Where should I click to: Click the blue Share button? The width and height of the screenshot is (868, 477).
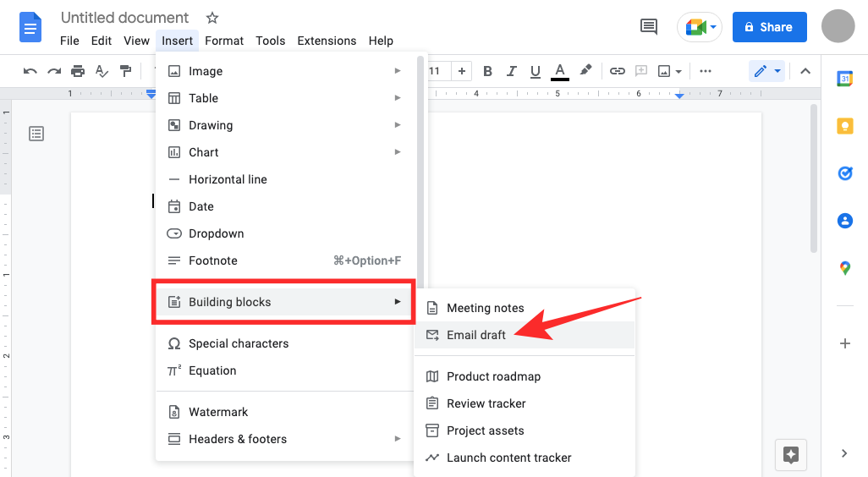770,27
